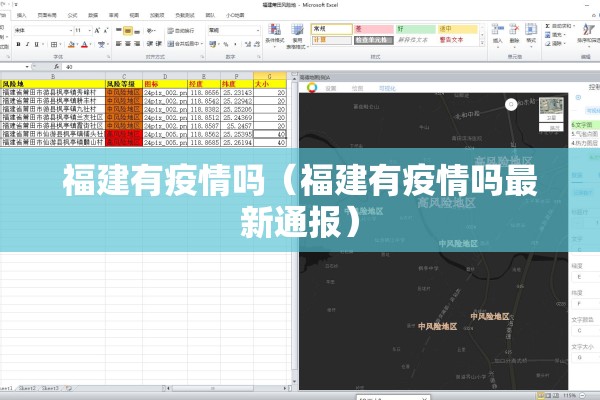Click merge and center button
Viewport: 600px width, 400px height.
(x=183, y=44)
